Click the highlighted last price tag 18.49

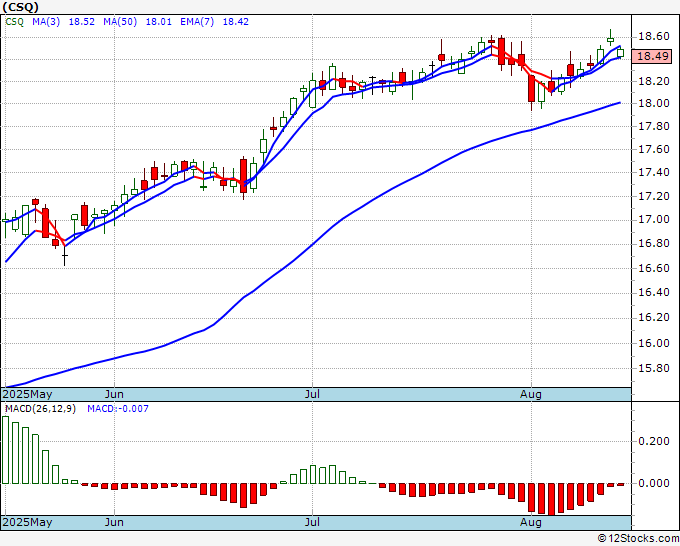click(x=652, y=56)
